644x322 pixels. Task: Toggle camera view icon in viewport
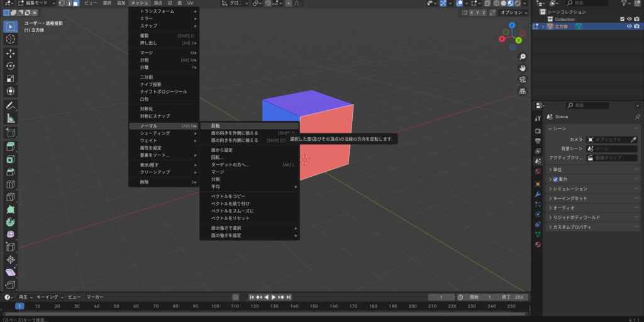(523, 80)
